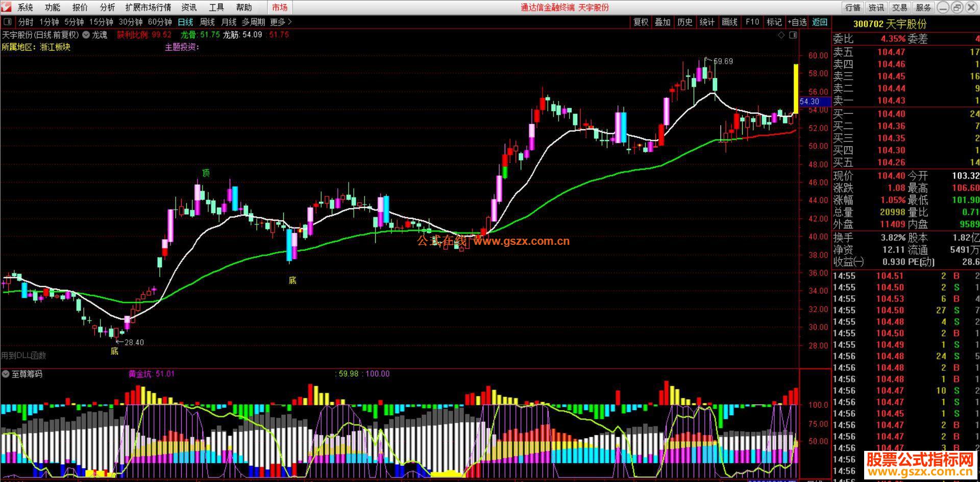
Task: Click the 买一 104.40 order row
Action: click(x=906, y=114)
